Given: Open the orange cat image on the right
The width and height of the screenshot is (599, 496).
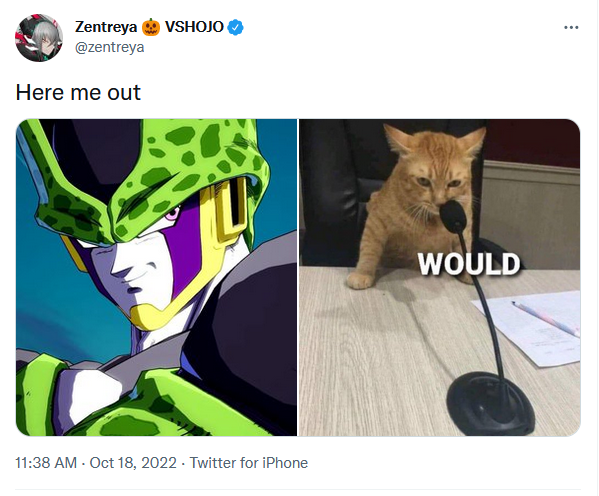Looking at the screenshot, I should tap(439, 277).
